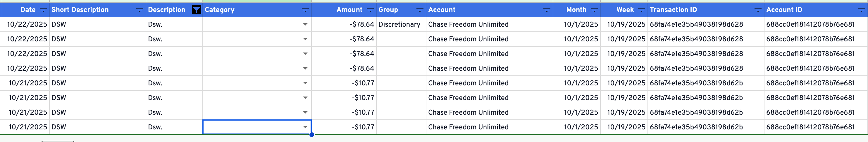This screenshot has height=142, width=868.
Task: Open the Date column filter icon
Action: pyautogui.click(x=43, y=10)
